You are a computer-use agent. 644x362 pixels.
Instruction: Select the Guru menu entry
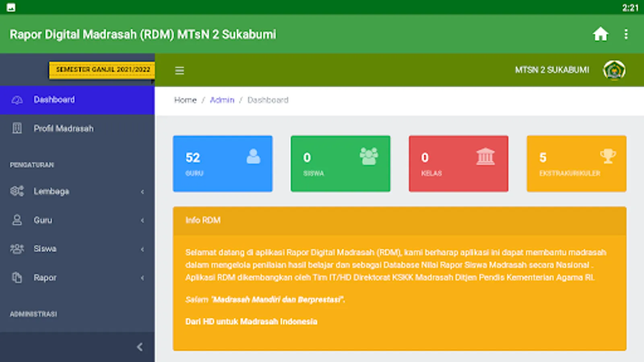(77, 220)
